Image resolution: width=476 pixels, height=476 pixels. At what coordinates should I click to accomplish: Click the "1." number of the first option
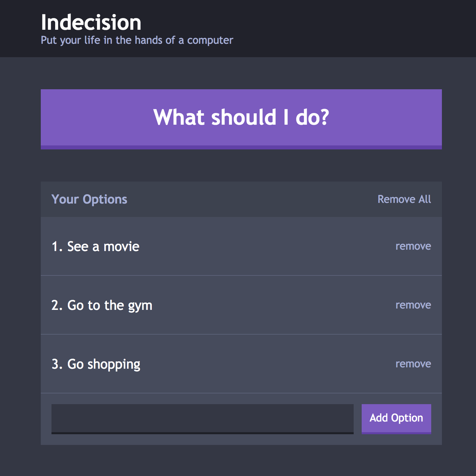[x=57, y=247]
